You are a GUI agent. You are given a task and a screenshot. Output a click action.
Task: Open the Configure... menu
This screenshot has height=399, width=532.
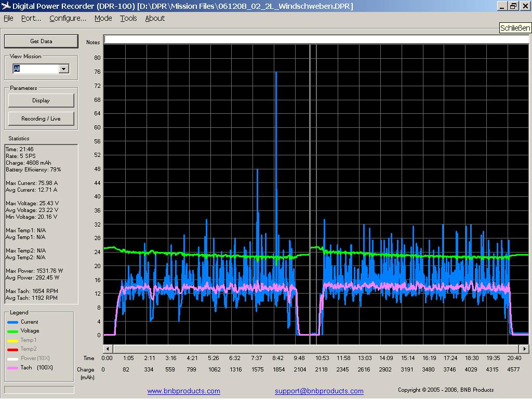(x=68, y=18)
